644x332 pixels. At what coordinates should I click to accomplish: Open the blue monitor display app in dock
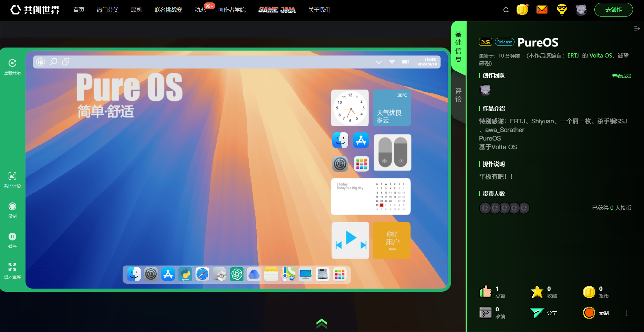point(305,274)
